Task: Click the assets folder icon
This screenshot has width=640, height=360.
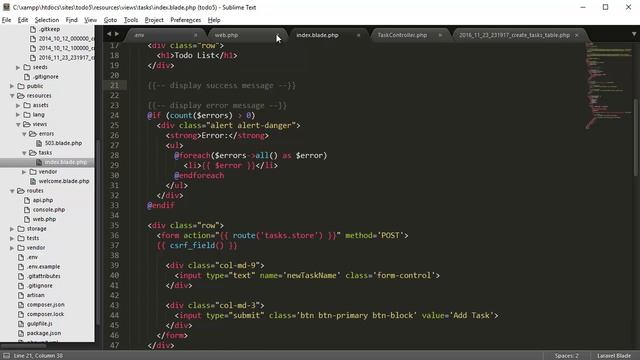Action: tap(27, 105)
